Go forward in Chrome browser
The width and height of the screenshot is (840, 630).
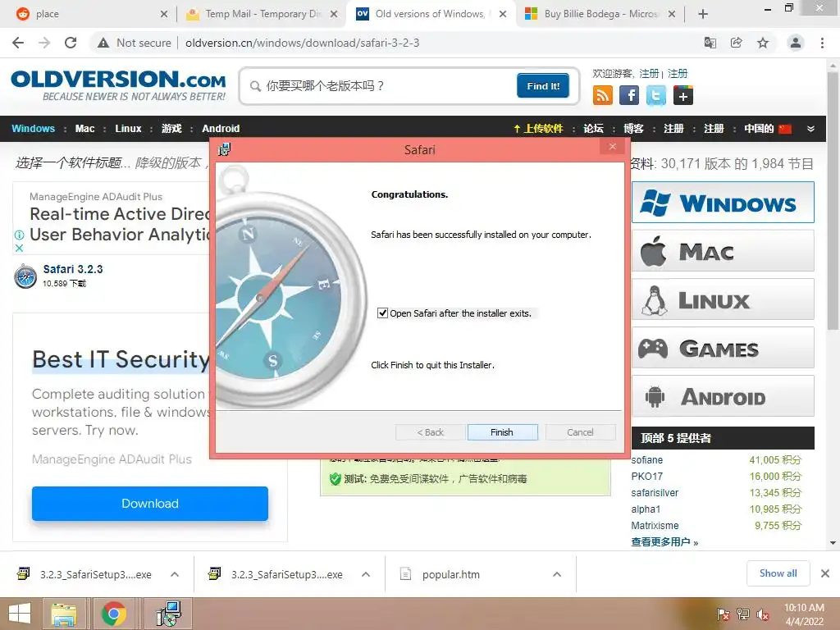44,43
